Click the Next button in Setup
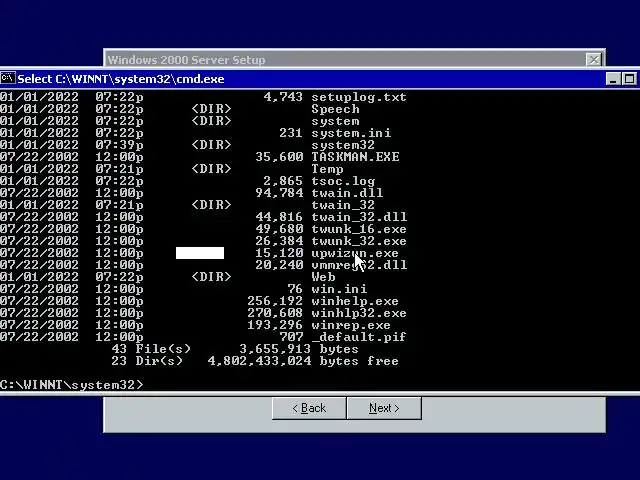This screenshot has height=480, width=640. pos(384,408)
